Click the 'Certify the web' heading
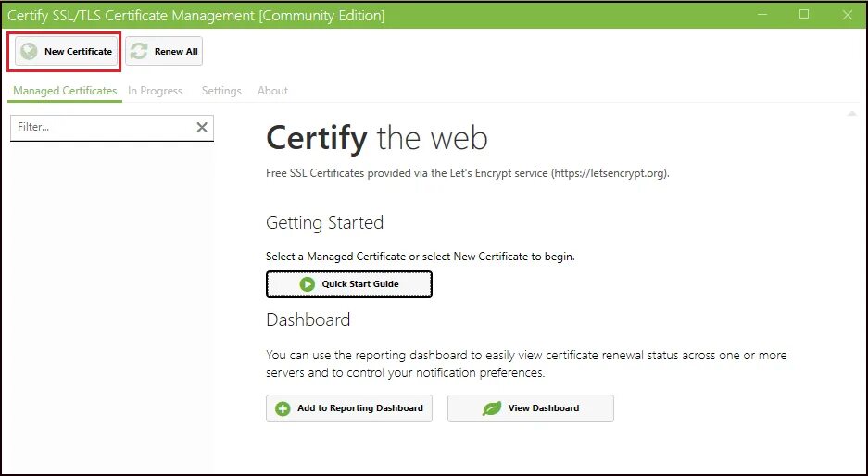This screenshot has width=868, height=476. tap(377, 138)
